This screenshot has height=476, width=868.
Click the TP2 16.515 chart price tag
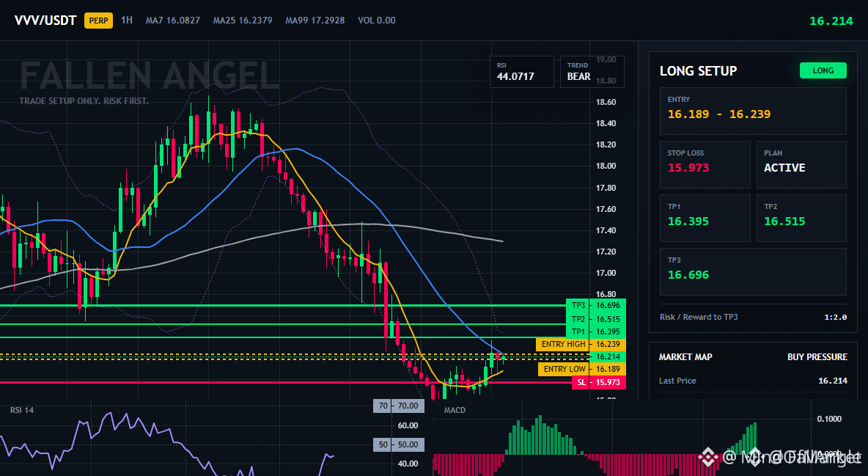pyautogui.click(x=595, y=319)
